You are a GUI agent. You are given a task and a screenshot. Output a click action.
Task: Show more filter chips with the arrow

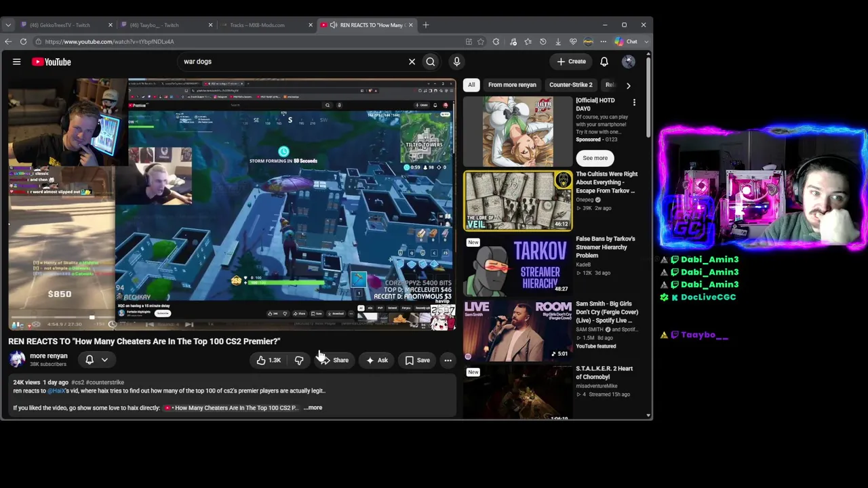[628, 85]
